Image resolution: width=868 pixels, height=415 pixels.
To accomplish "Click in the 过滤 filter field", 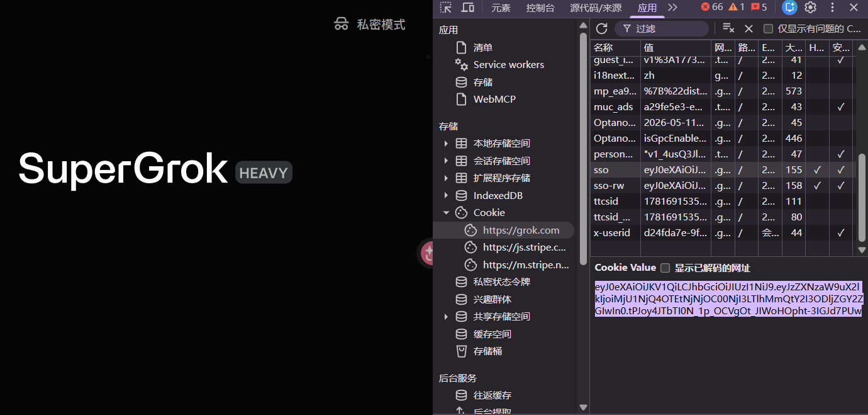I will click(662, 28).
